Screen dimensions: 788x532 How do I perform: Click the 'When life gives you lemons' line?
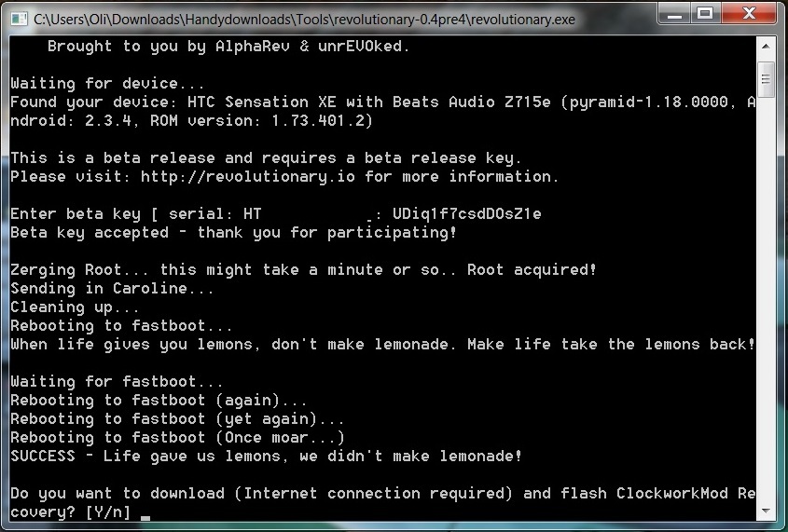(382, 345)
